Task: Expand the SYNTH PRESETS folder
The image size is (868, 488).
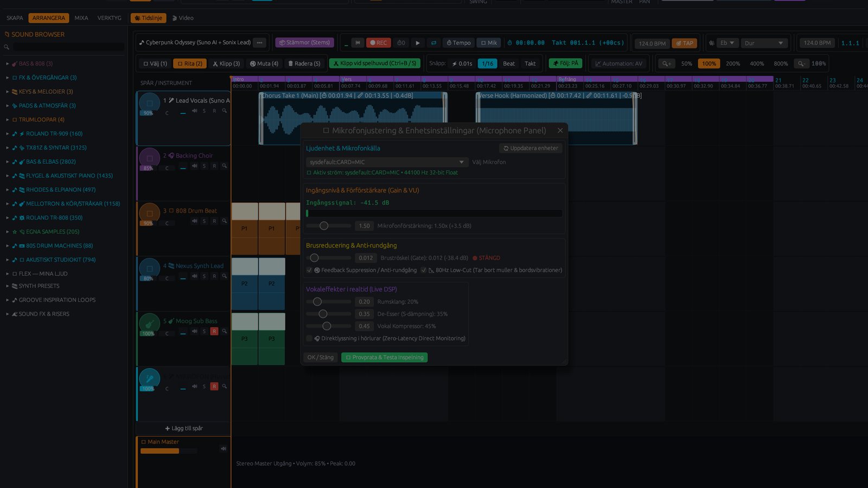Action: click(x=8, y=286)
